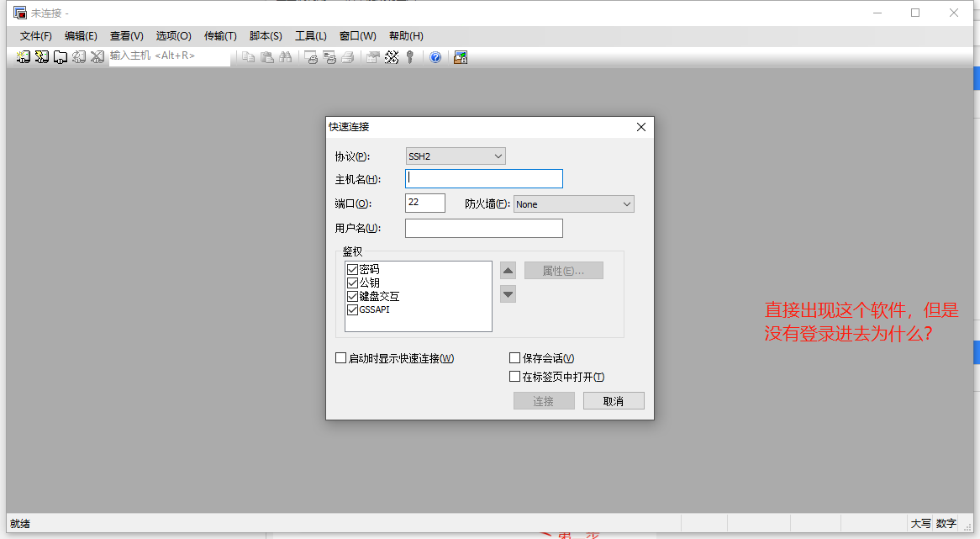Open the 传输(T) menu
This screenshot has width=980, height=539.
click(220, 36)
